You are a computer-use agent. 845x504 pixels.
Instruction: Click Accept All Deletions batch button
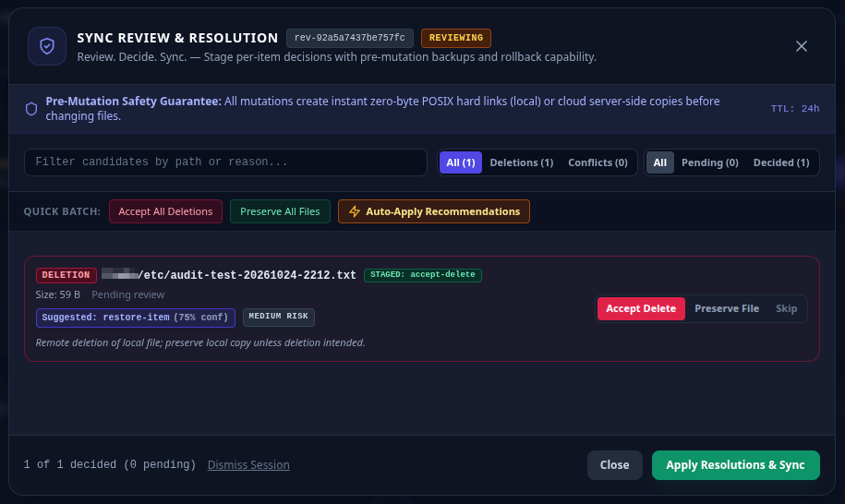pyautogui.click(x=165, y=211)
